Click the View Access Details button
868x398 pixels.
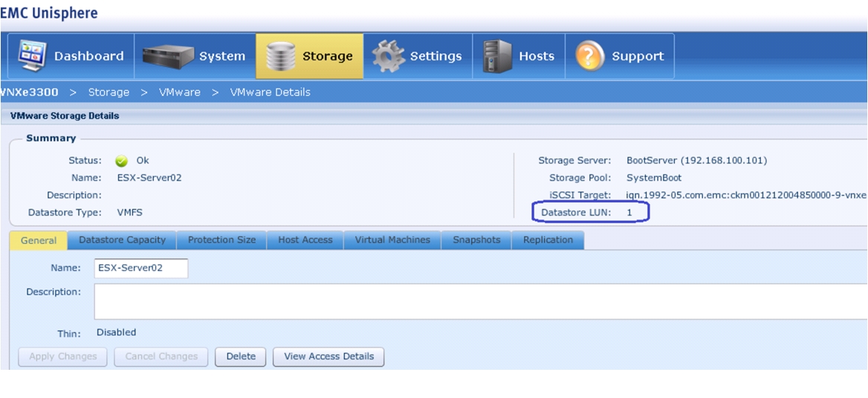pos(328,356)
